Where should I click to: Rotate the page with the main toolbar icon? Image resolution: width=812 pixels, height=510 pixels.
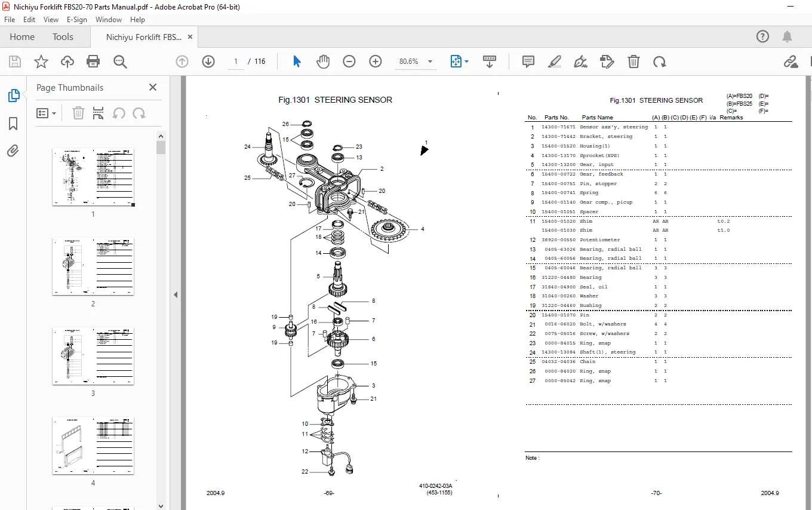pos(660,62)
